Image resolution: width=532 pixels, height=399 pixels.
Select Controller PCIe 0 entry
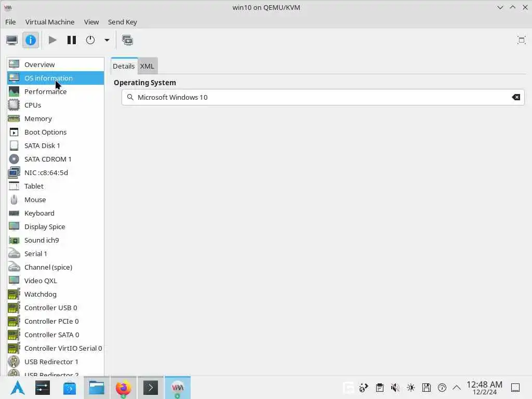(56, 321)
